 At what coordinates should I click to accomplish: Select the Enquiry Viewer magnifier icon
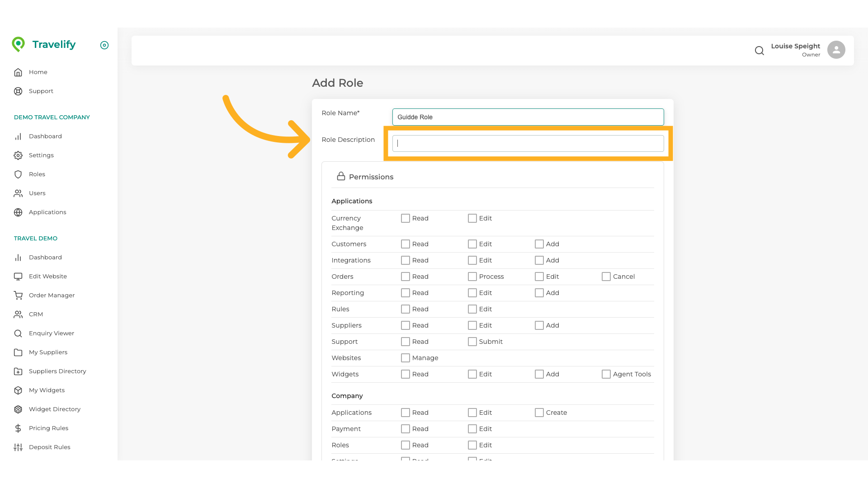pos(18,333)
